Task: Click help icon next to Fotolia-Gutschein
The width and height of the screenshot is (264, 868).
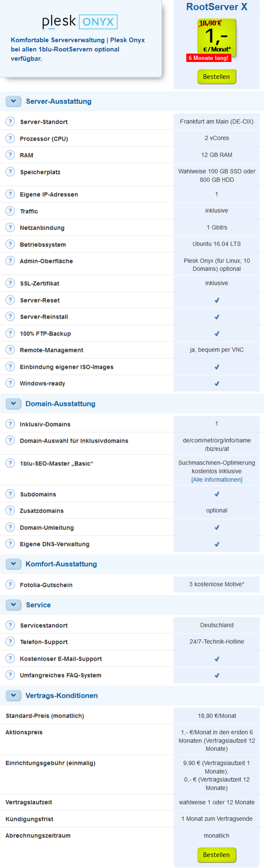Action: click(10, 585)
